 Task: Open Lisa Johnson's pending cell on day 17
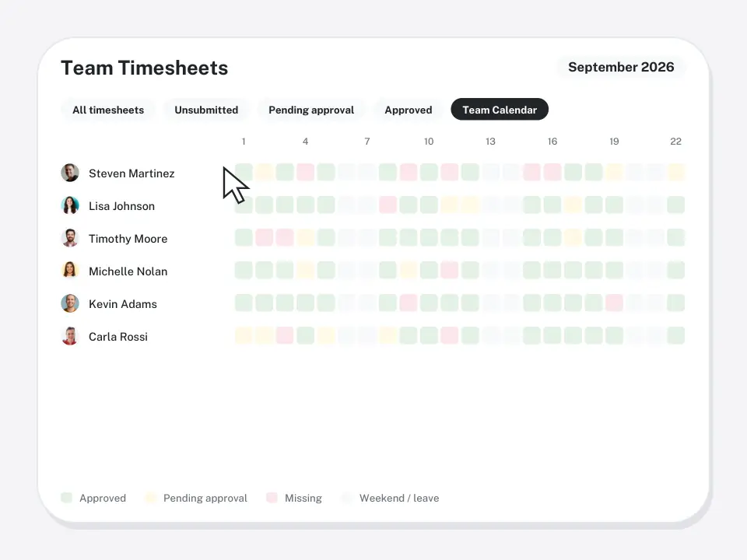tap(573, 205)
